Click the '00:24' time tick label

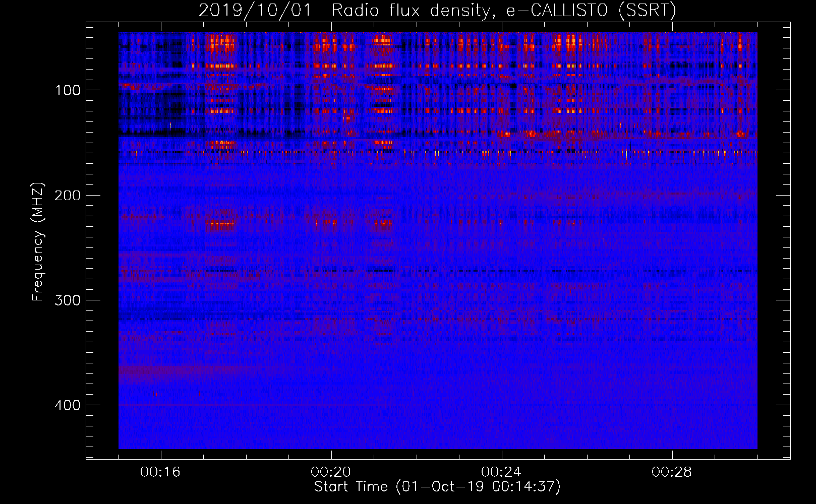501,472
